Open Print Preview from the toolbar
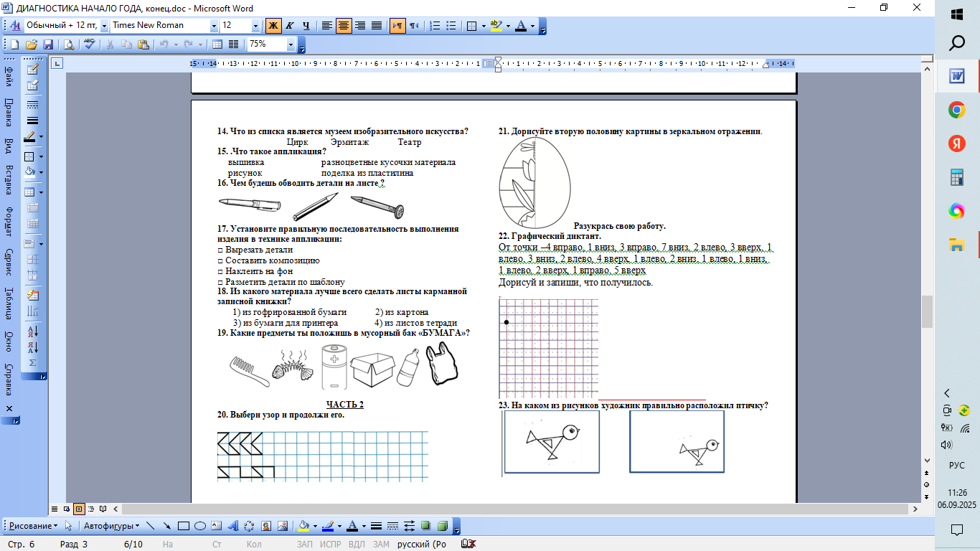Viewport: 980px width, 551px height. tap(69, 44)
